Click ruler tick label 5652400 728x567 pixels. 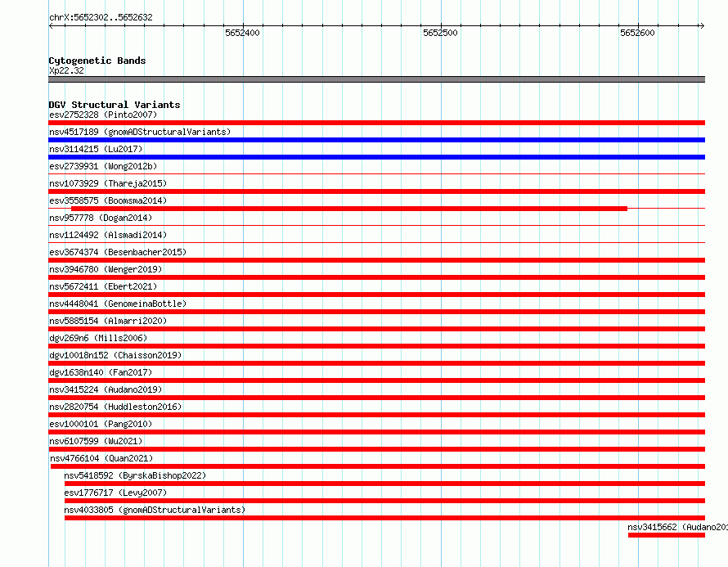pyautogui.click(x=242, y=33)
